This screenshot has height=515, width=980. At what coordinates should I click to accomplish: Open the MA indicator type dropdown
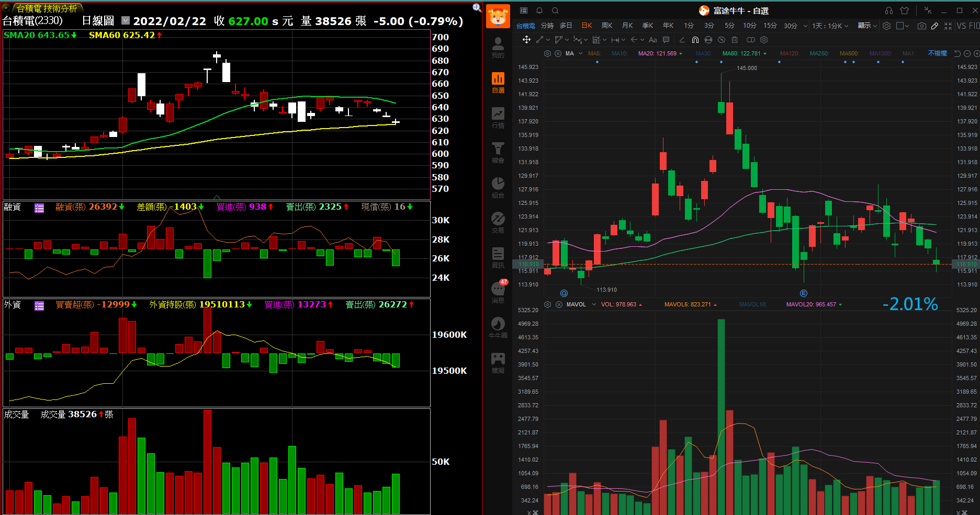click(580, 53)
